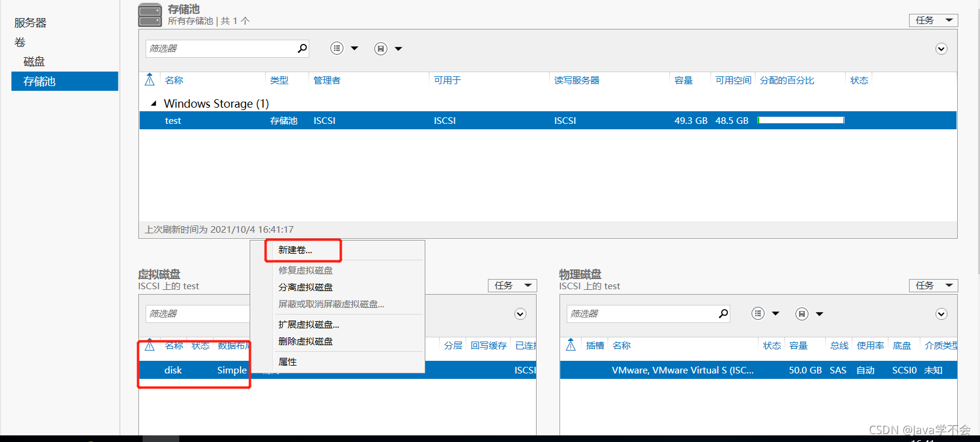Expand storage pool save query dropdown arrow
Image resolution: width=980 pixels, height=442 pixels.
click(x=398, y=49)
